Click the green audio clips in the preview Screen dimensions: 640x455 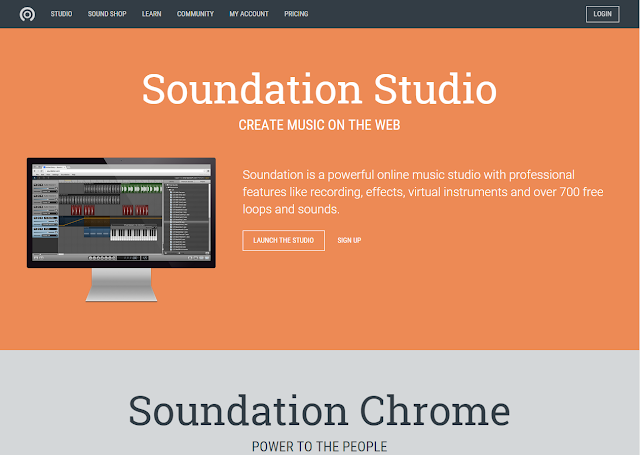pyautogui.click(x=142, y=189)
